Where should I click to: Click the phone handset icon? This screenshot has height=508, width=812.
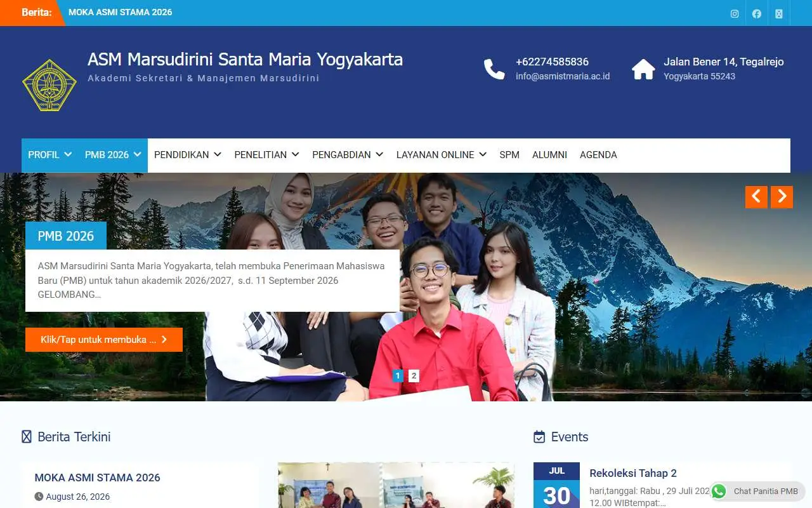click(x=494, y=69)
